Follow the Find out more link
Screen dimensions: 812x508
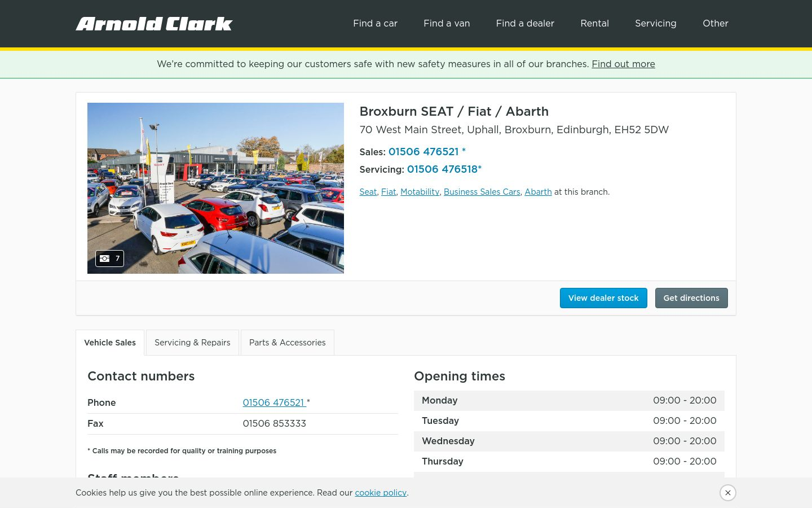pos(623,64)
